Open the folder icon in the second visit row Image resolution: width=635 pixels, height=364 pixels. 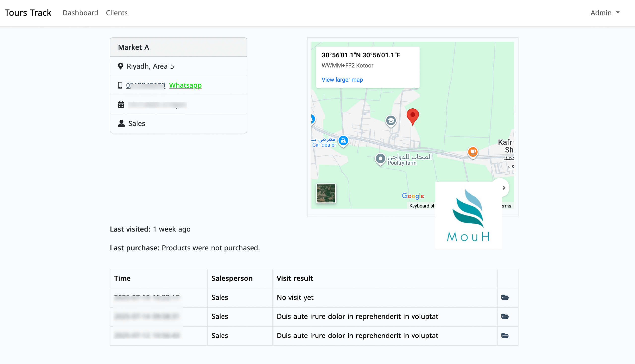(x=505, y=316)
